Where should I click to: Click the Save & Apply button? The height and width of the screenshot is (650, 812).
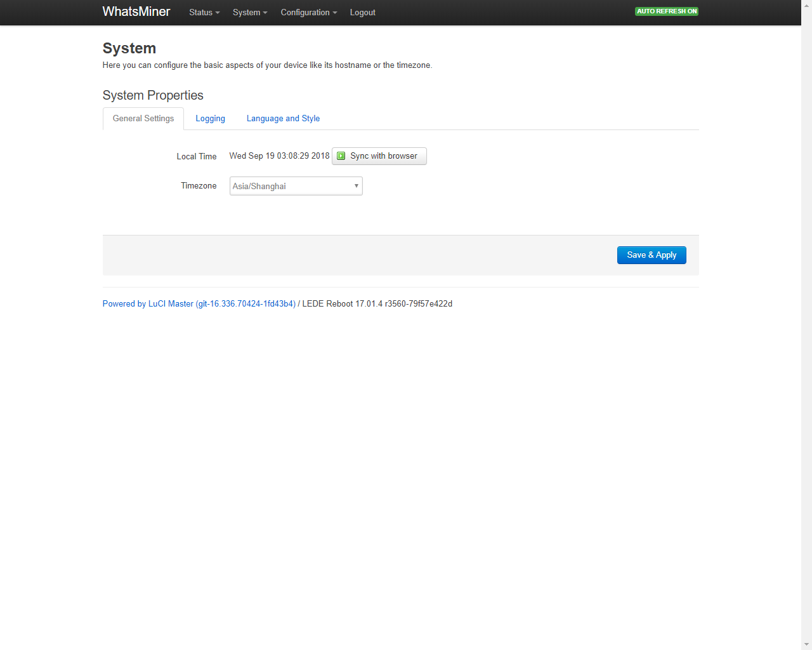652,255
